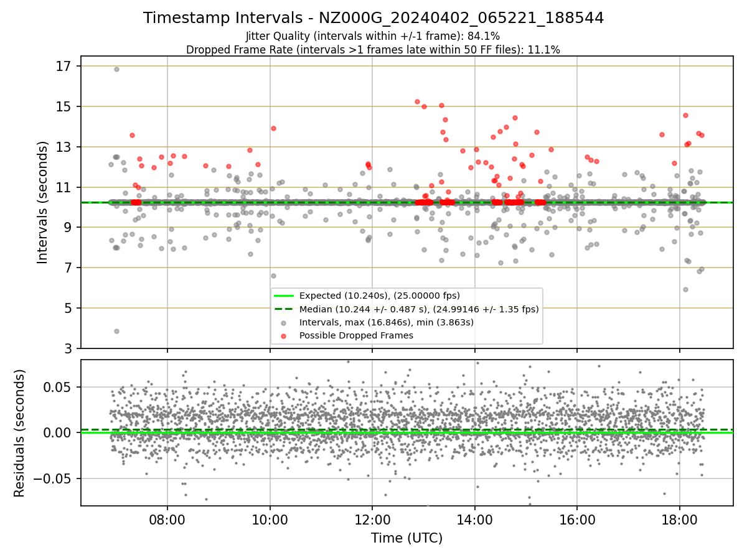The width and height of the screenshot is (747, 560).
Task: Click the 'Dropped Frame Rate' subtitle line showing 11.1%
Action: 373,50
